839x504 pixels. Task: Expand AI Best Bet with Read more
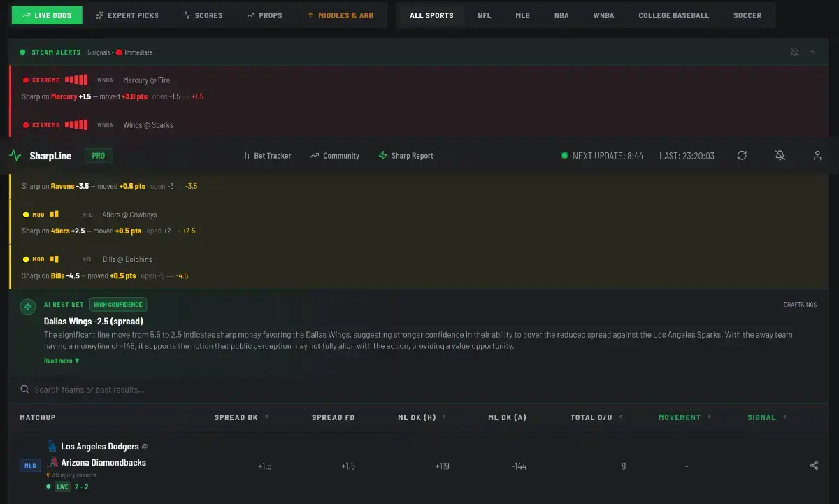pyautogui.click(x=62, y=361)
